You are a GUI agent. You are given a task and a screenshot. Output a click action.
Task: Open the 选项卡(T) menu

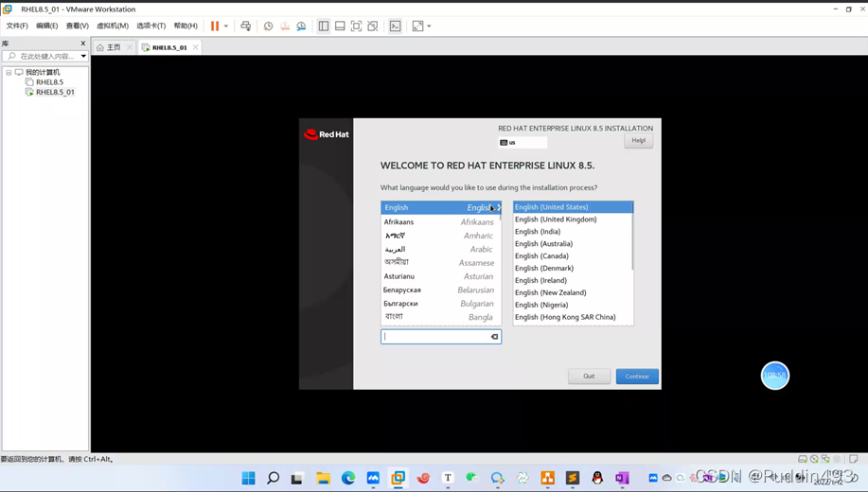pyautogui.click(x=151, y=26)
